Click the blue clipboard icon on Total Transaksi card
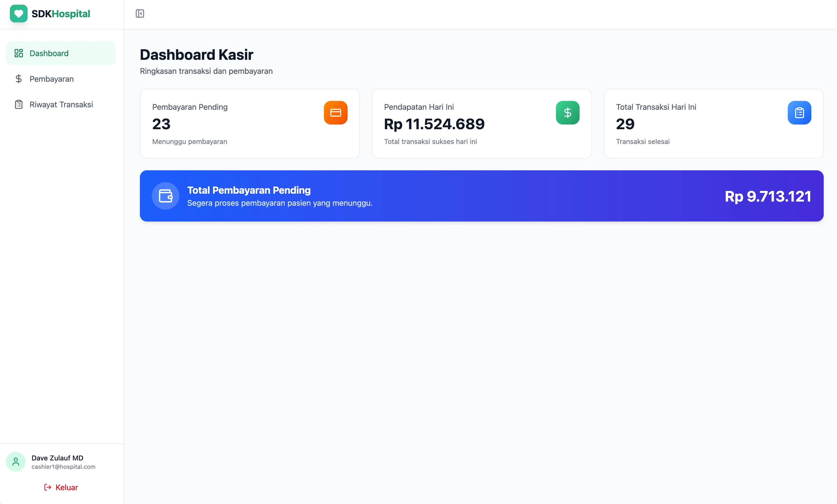This screenshot has height=504, width=837. pyautogui.click(x=799, y=112)
